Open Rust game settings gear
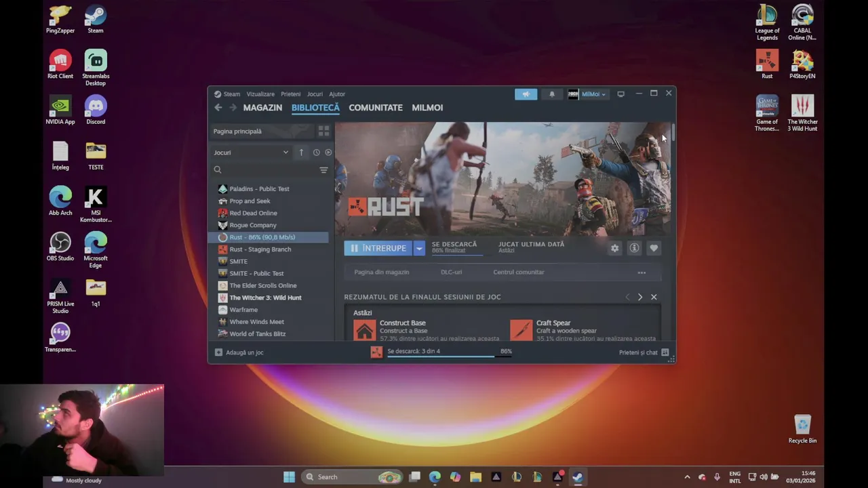 (x=614, y=248)
